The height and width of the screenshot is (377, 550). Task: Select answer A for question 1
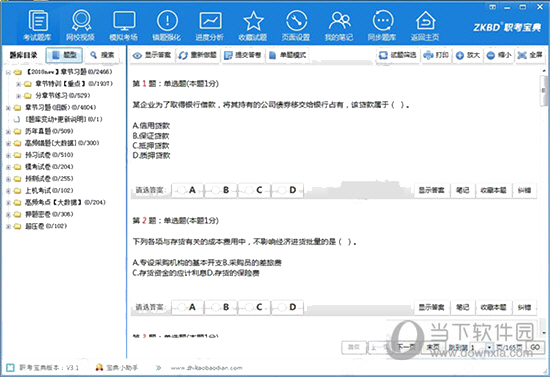(x=187, y=190)
